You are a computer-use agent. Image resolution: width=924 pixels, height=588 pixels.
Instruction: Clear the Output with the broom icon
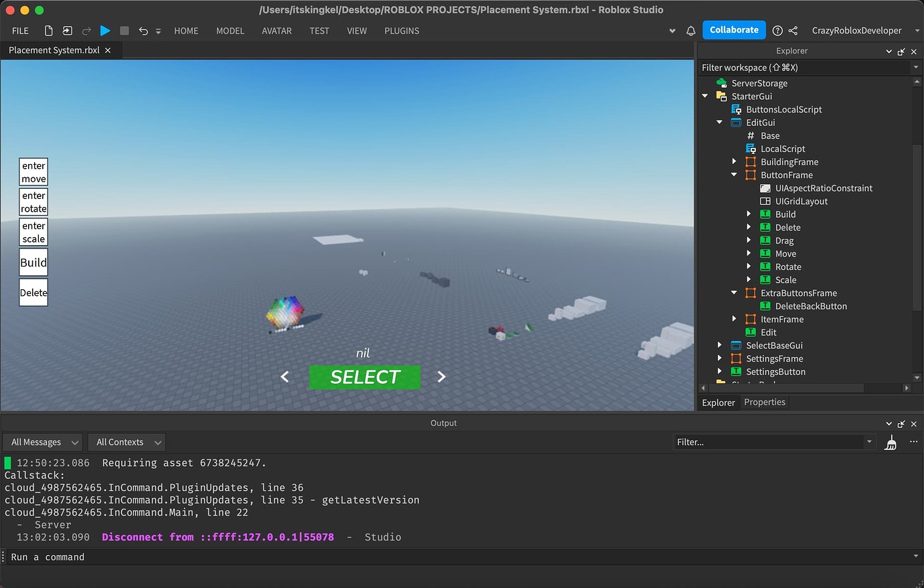[891, 442]
